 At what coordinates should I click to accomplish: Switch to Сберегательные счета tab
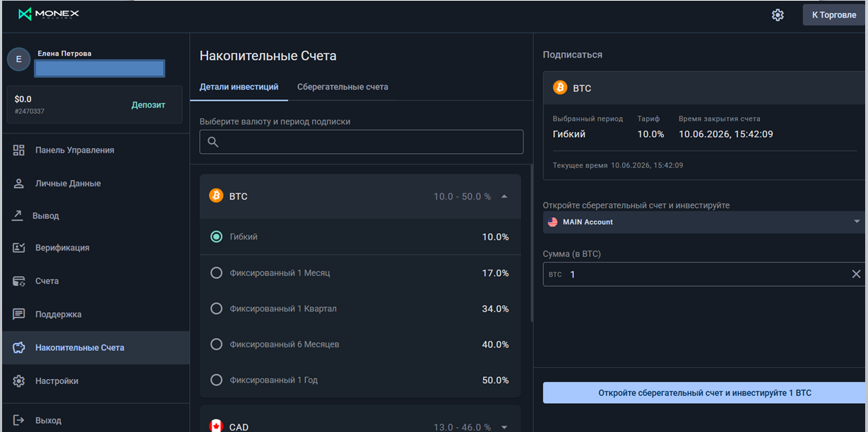click(x=343, y=87)
